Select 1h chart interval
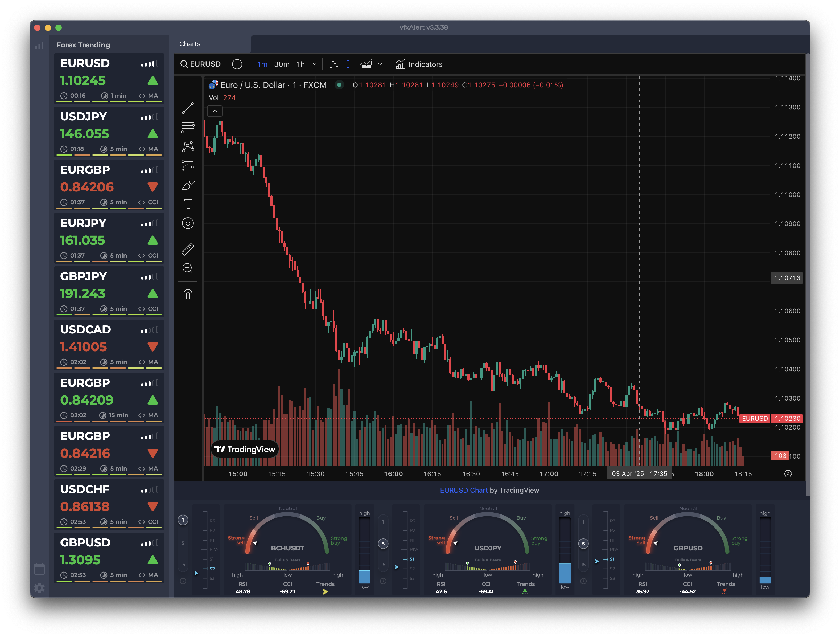The image size is (840, 637). 301,64
